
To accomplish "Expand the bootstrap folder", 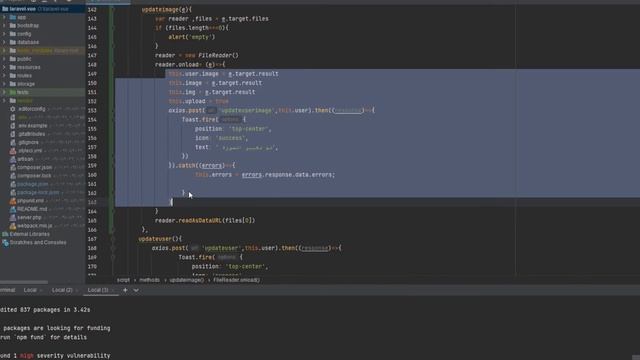I will (4, 25).
